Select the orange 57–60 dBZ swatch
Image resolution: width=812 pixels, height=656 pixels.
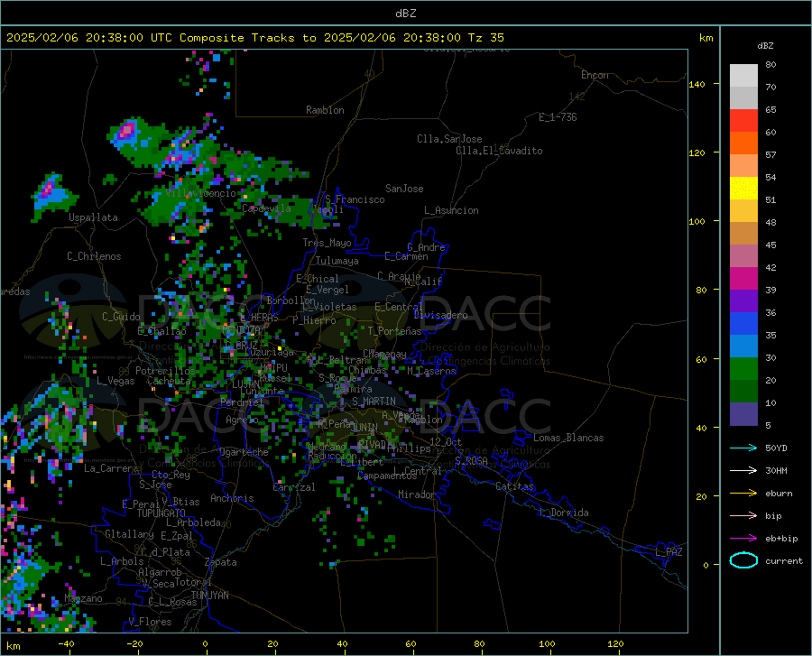[x=743, y=143]
